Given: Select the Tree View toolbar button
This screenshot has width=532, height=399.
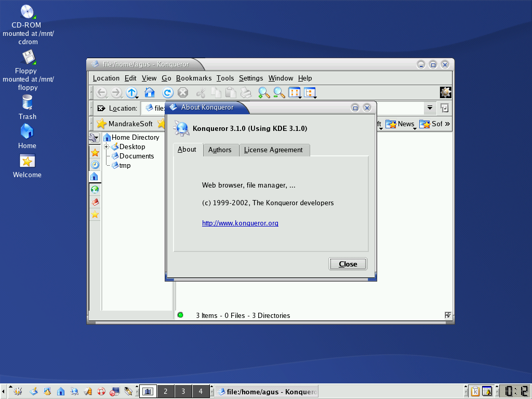Looking at the screenshot, I should [310, 92].
